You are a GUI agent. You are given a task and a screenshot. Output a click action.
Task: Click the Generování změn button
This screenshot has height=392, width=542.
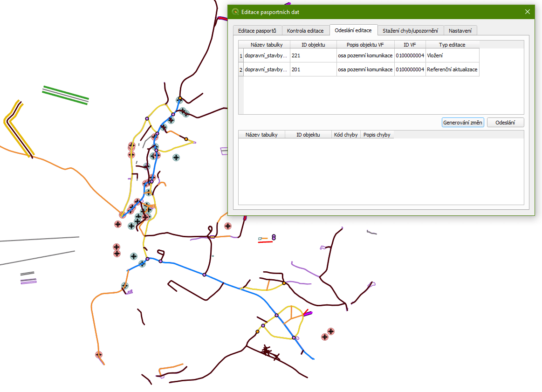462,123
